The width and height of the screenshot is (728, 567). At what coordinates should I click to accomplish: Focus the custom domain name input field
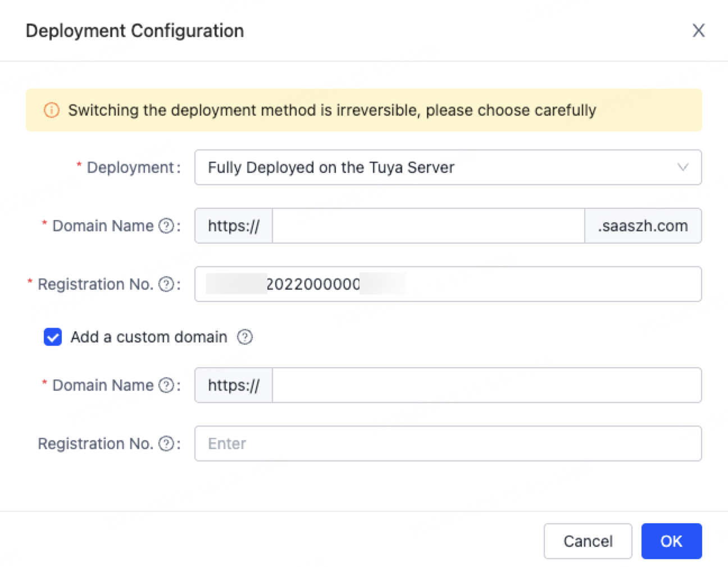point(486,385)
